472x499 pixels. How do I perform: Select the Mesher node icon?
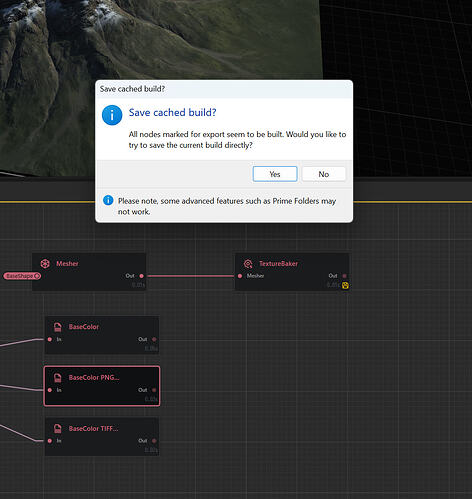pyautogui.click(x=45, y=264)
